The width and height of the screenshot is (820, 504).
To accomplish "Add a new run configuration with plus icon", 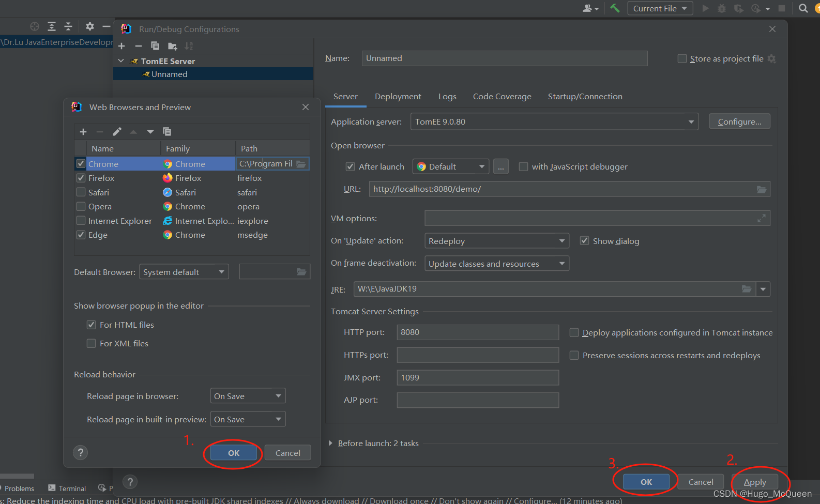I will [122, 46].
